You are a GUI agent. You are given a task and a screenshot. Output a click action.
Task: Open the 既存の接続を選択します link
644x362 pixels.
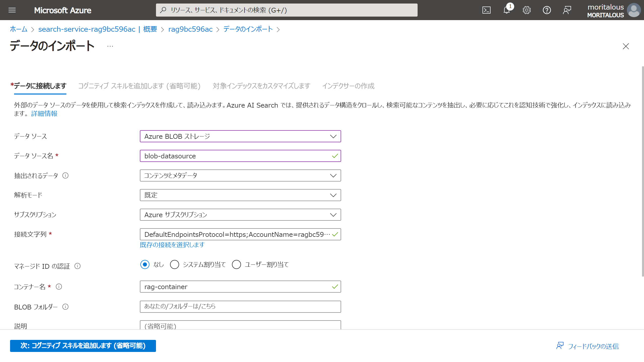click(172, 245)
